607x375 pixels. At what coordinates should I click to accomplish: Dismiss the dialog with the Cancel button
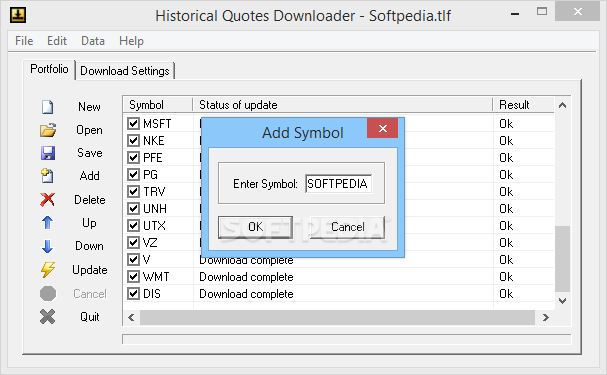347,227
